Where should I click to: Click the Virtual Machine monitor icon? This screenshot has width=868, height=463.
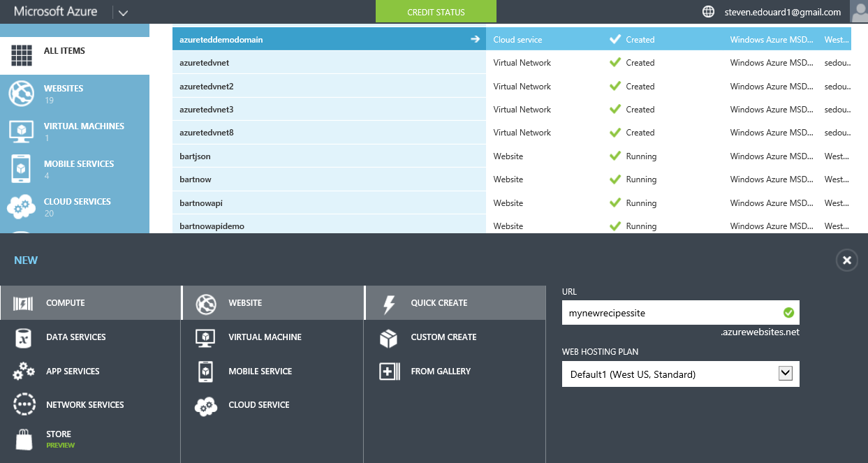[x=206, y=337]
